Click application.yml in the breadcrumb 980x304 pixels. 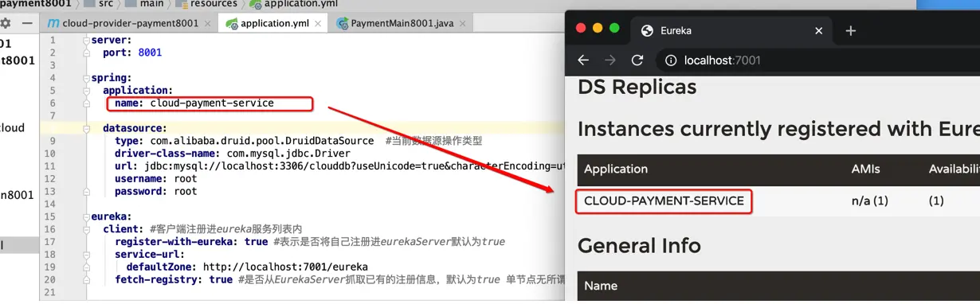(x=292, y=4)
